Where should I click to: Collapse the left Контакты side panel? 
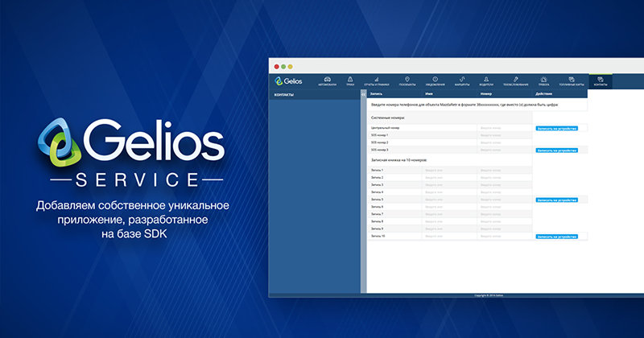[x=364, y=94]
